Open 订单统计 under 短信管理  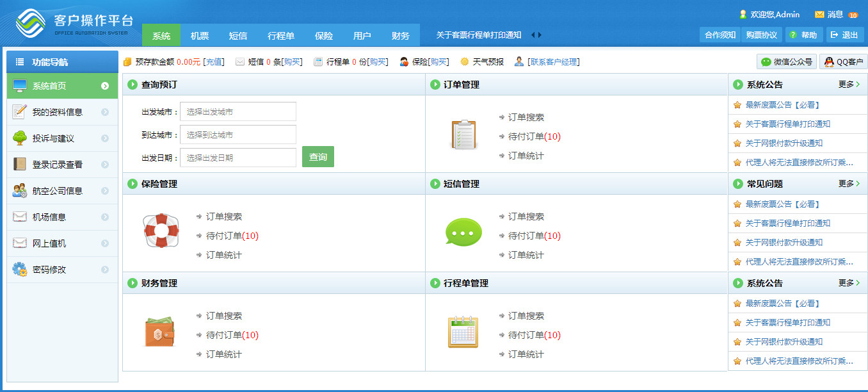tap(526, 255)
